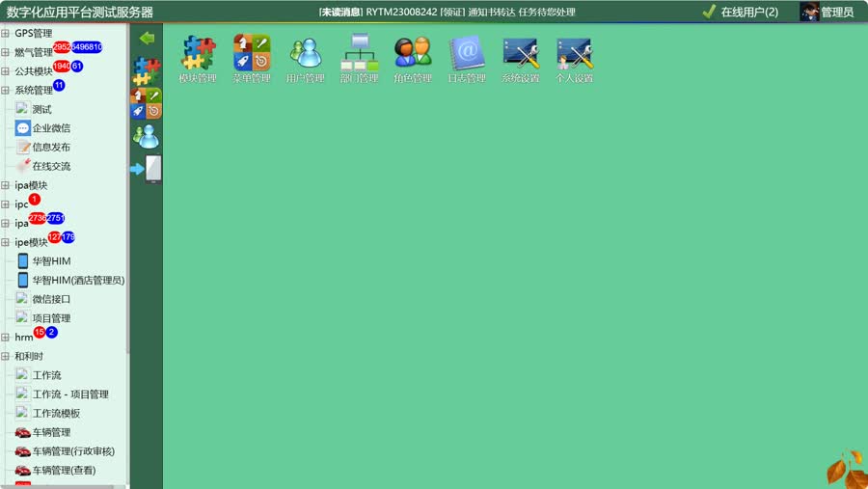
Task: Expand the 燃气管理 tree node
Action: pos(6,52)
